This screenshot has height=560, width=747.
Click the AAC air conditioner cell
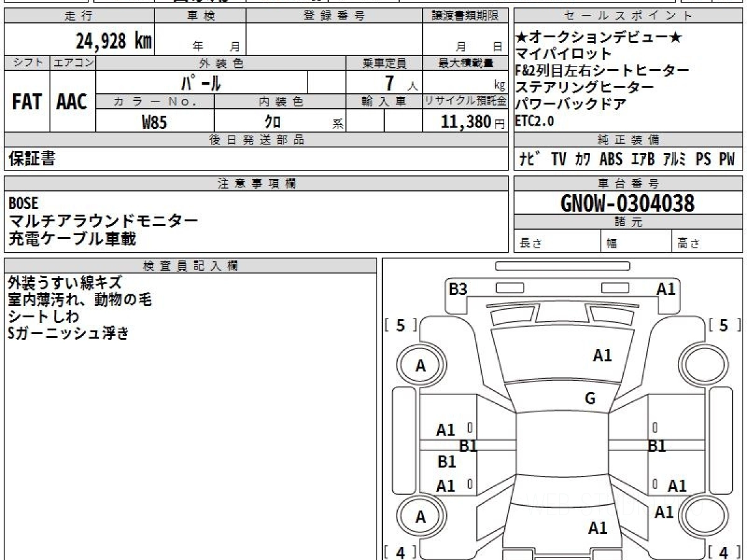tap(72, 102)
